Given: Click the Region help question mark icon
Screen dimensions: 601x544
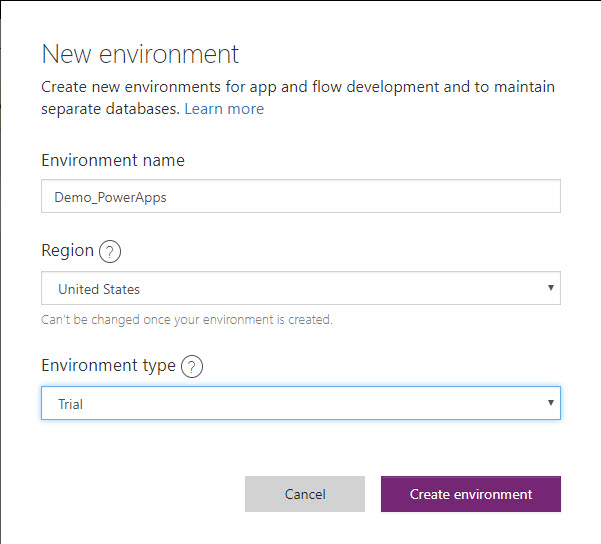Looking at the screenshot, I should pos(110,251).
